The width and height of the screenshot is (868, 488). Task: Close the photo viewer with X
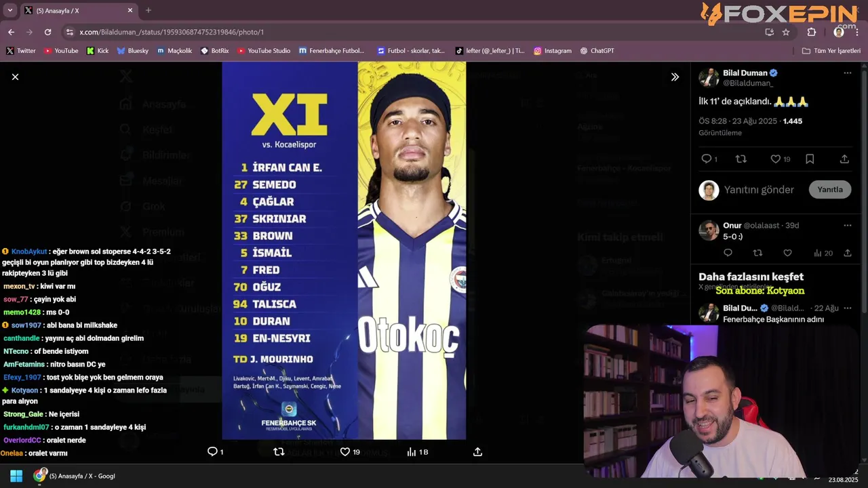[x=15, y=77]
